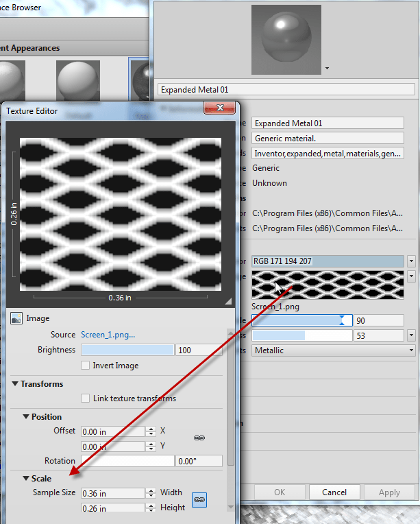Open the image texture dropdown arrow
Image resolution: width=420 pixels, height=524 pixels.
(x=411, y=276)
